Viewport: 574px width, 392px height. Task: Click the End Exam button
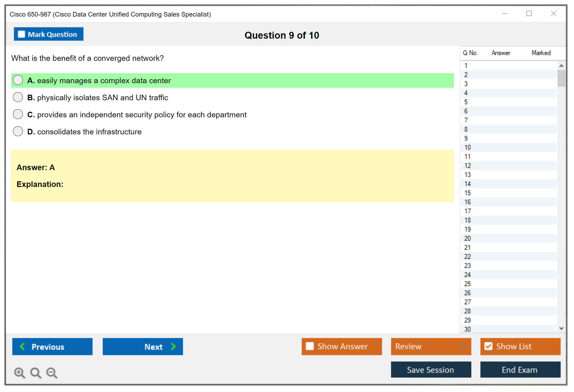tap(520, 370)
